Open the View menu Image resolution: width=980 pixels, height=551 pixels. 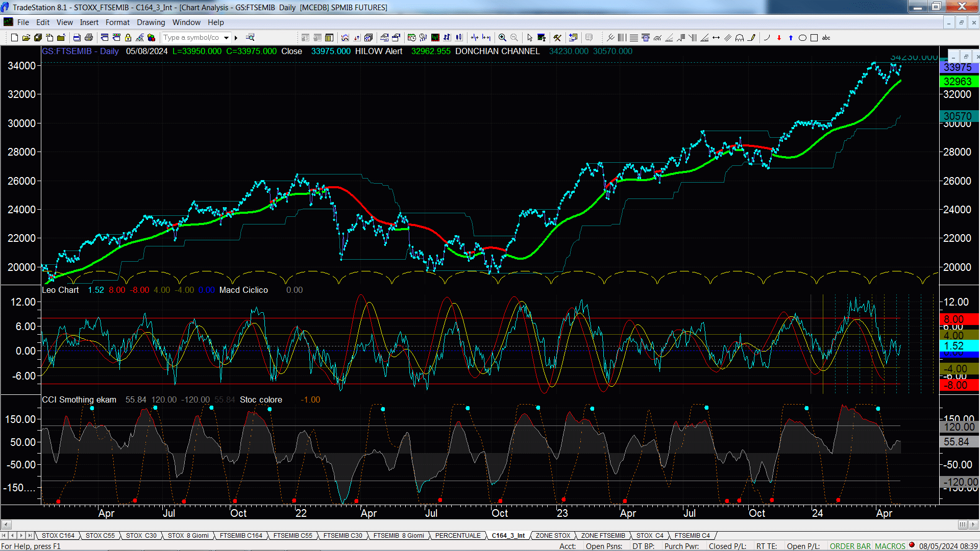[64, 22]
